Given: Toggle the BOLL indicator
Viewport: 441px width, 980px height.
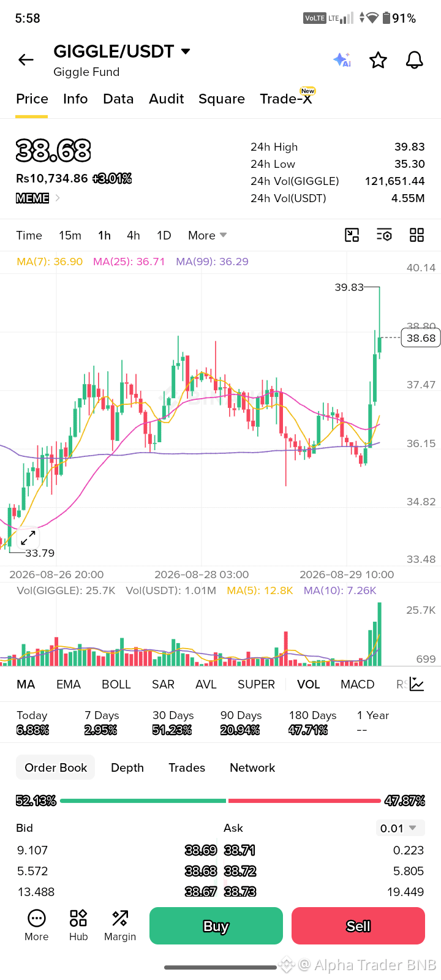Looking at the screenshot, I should click(116, 684).
